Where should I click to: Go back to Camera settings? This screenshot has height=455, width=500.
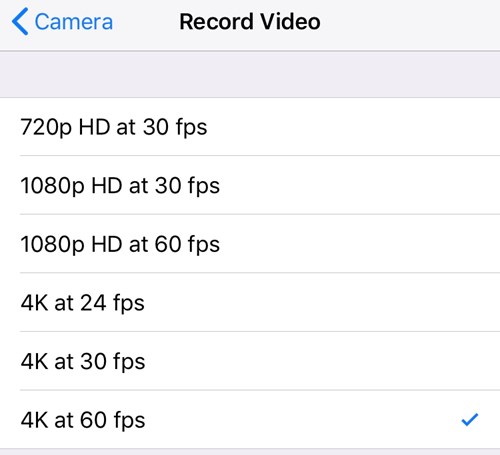pos(62,22)
